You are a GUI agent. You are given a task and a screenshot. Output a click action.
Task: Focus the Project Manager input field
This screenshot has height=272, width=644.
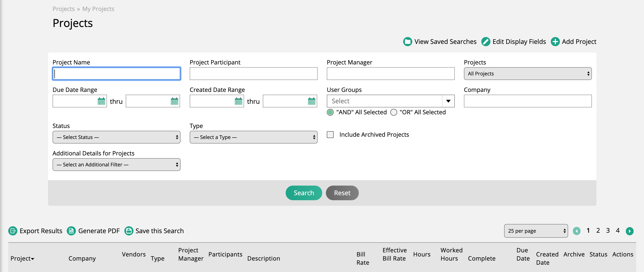[x=391, y=74]
